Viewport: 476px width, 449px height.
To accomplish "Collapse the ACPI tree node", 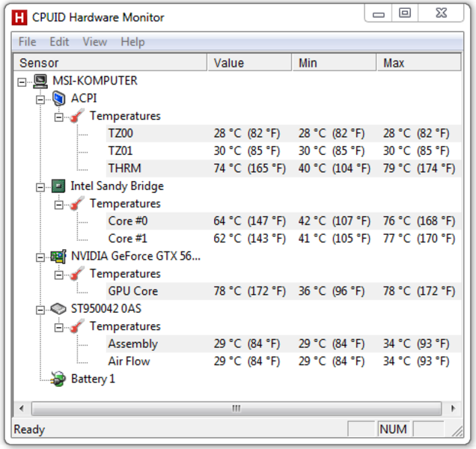I will (x=40, y=100).
